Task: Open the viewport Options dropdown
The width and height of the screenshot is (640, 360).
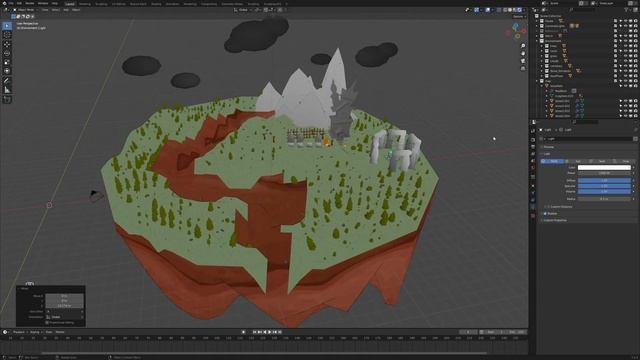Action: click(x=519, y=17)
